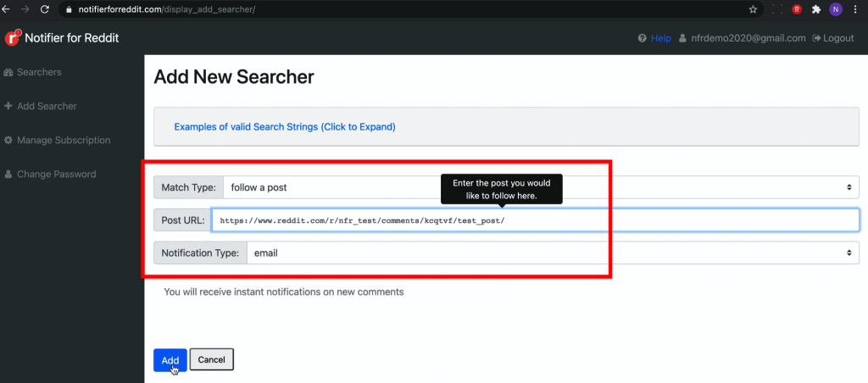The image size is (868, 383).
Task: Click the tooltip about following a post
Action: [502, 189]
